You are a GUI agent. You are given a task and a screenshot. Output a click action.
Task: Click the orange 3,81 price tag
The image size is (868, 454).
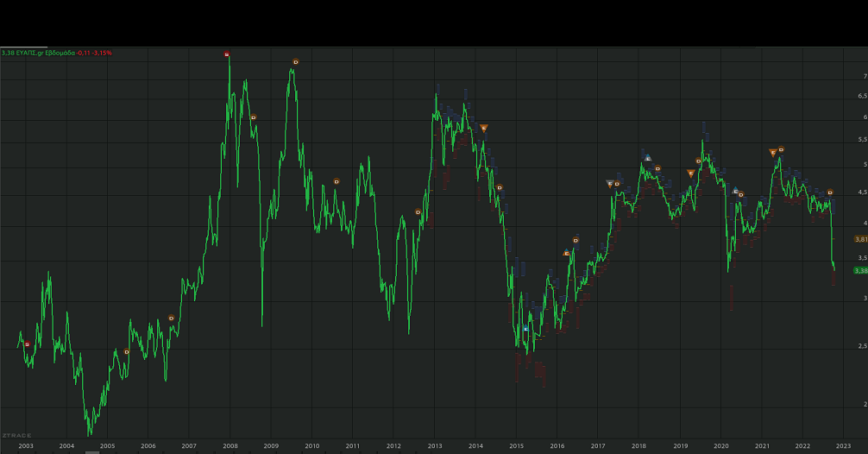pos(861,239)
